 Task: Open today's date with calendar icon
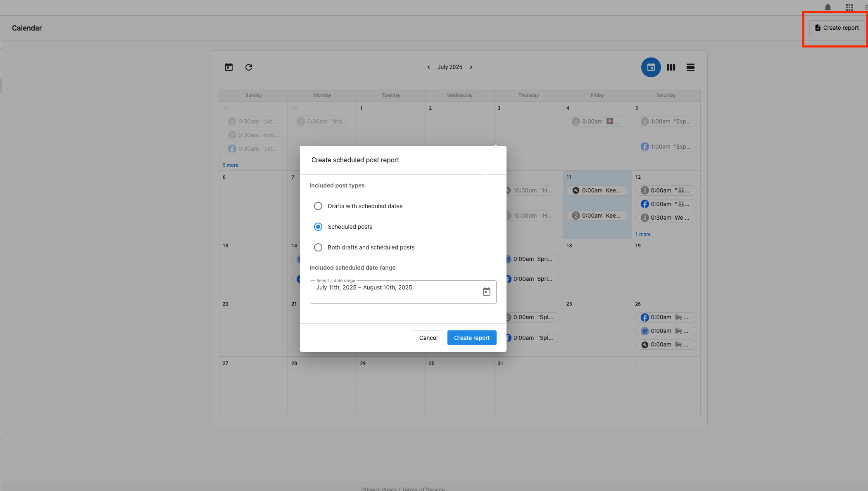coord(229,67)
